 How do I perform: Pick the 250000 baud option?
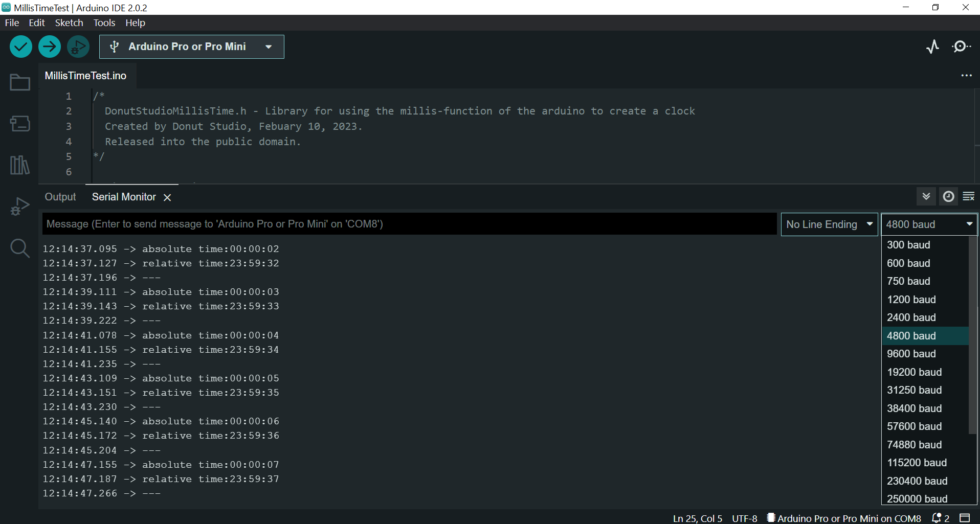[925, 498]
